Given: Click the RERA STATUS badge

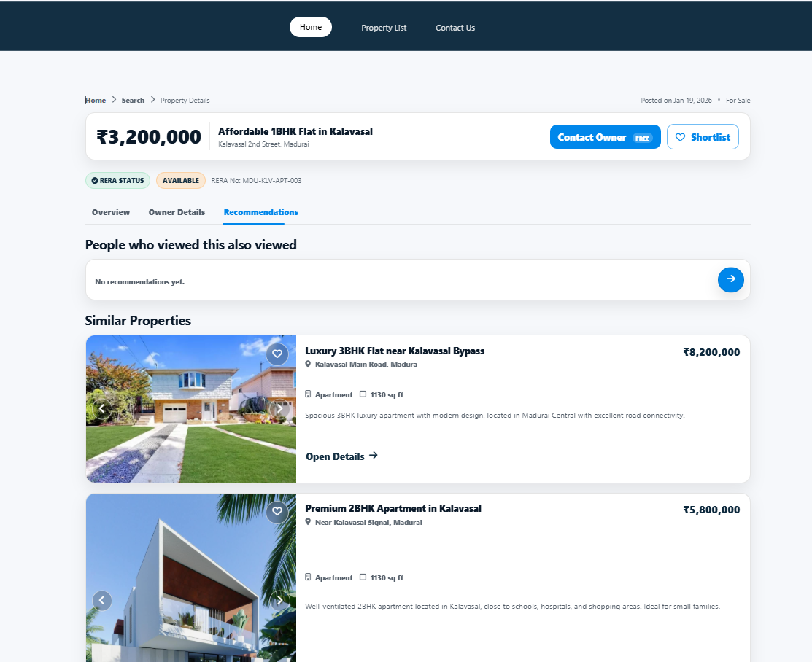Looking at the screenshot, I should click(x=117, y=181).
